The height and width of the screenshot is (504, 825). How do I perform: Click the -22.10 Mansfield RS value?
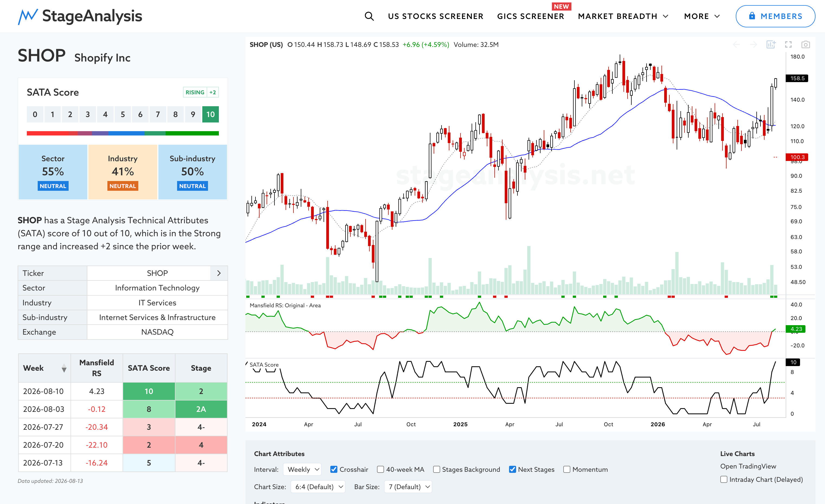point(97,445)
